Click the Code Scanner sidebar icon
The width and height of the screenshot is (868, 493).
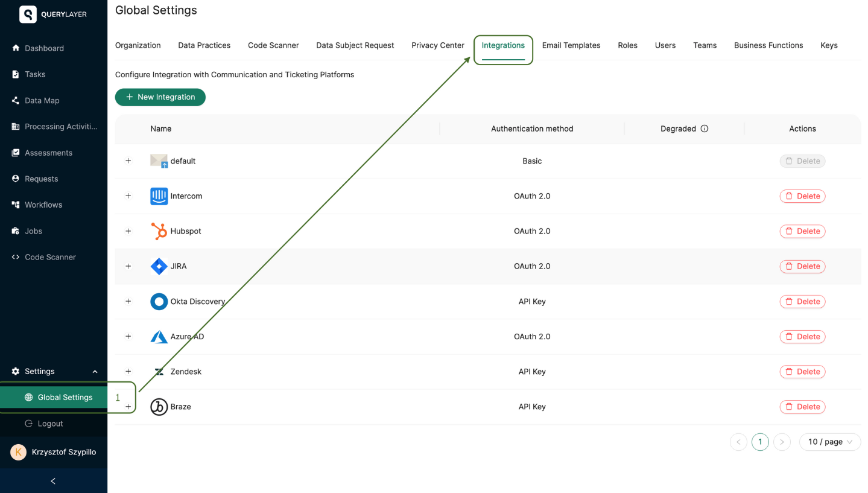click(16, 256)
